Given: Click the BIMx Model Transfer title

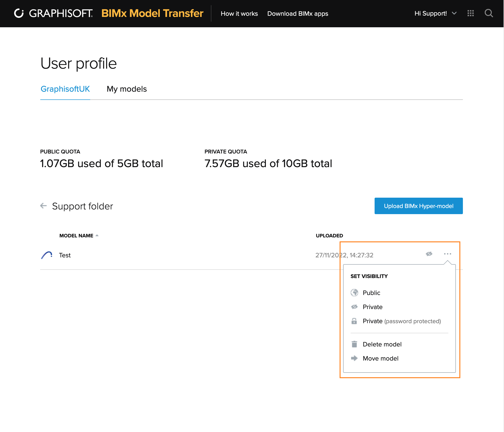Looking at the screenshot, I should click(x=152, y=13).
